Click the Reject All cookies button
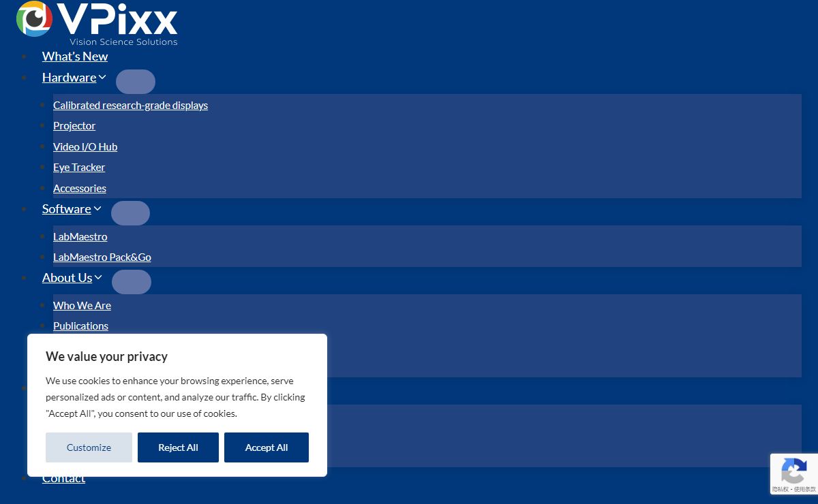 coord(178,447)
